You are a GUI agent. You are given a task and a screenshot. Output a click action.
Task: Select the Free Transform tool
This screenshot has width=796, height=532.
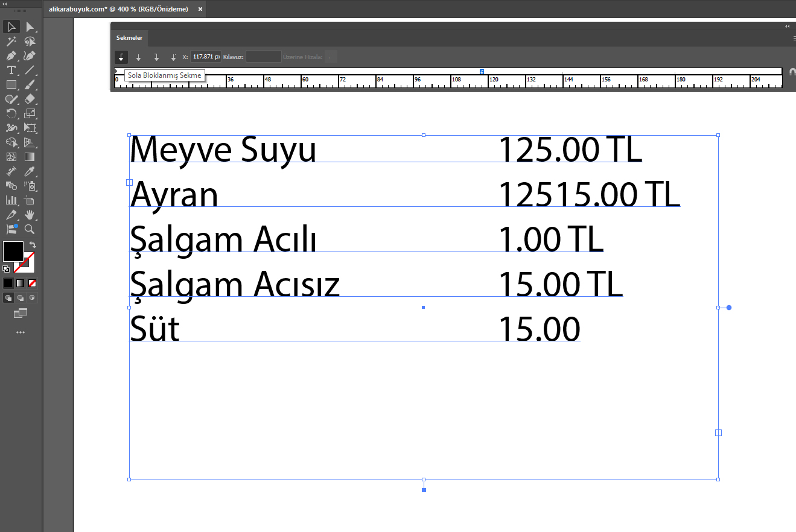tap(30, 128)
